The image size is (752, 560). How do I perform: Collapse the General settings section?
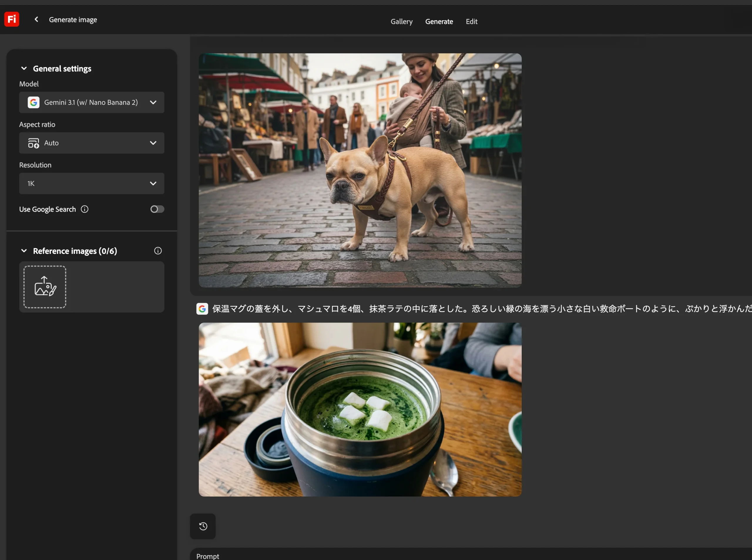[x=24, y=68]
